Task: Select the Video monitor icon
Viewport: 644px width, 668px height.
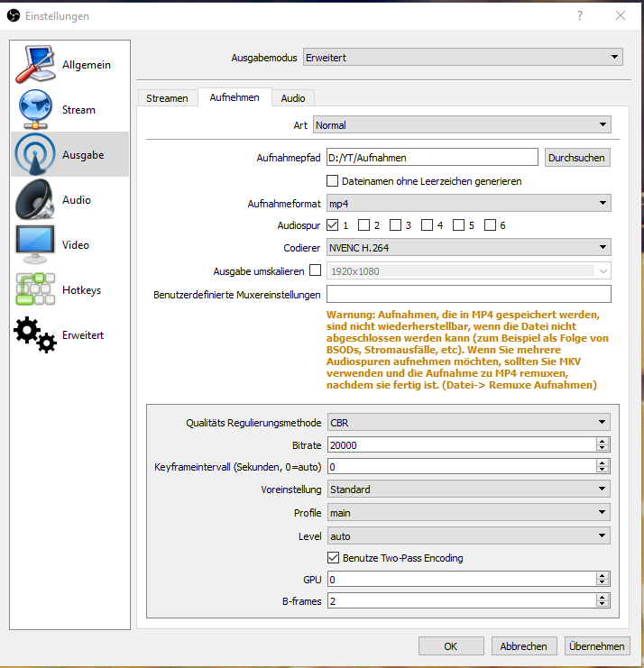Action: 35,245
